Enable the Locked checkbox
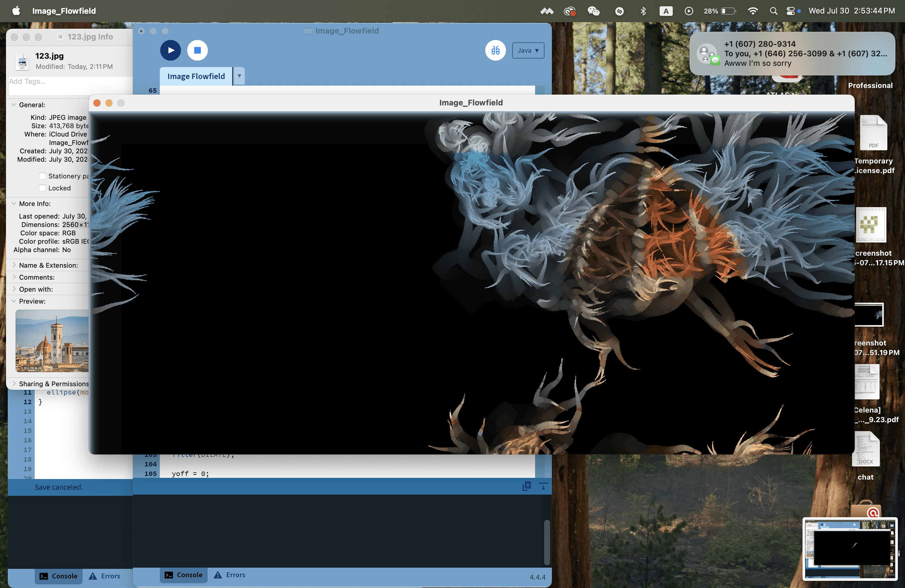This screenshot has width=905, height=588. click(42, 188)
